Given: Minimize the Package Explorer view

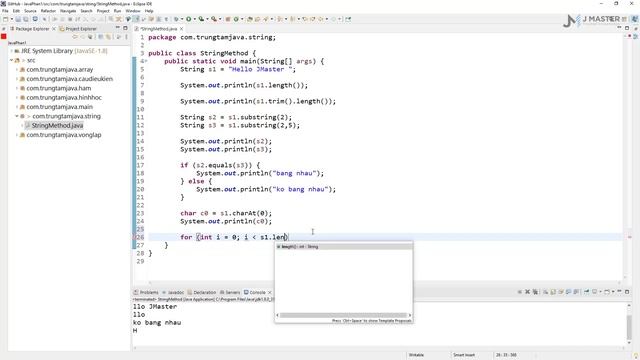Looking at the screenshot, I should click(118, 28).
